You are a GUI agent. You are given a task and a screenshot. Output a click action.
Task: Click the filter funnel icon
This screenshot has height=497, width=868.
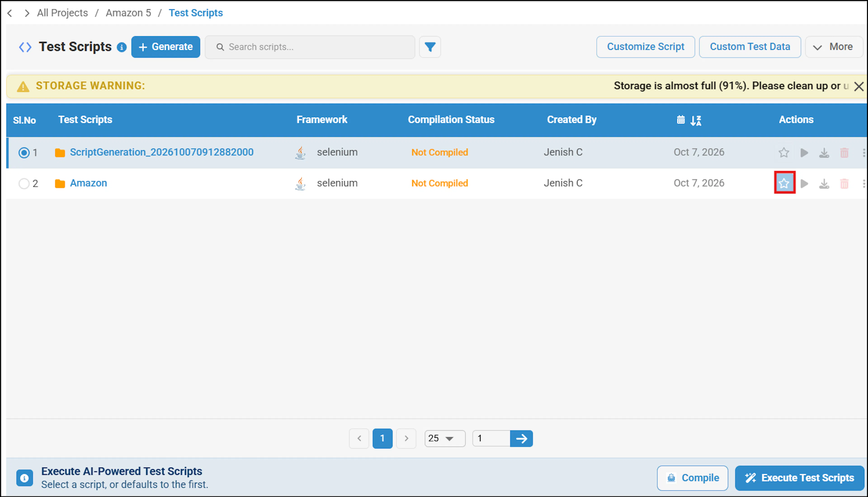coord(430,47)
